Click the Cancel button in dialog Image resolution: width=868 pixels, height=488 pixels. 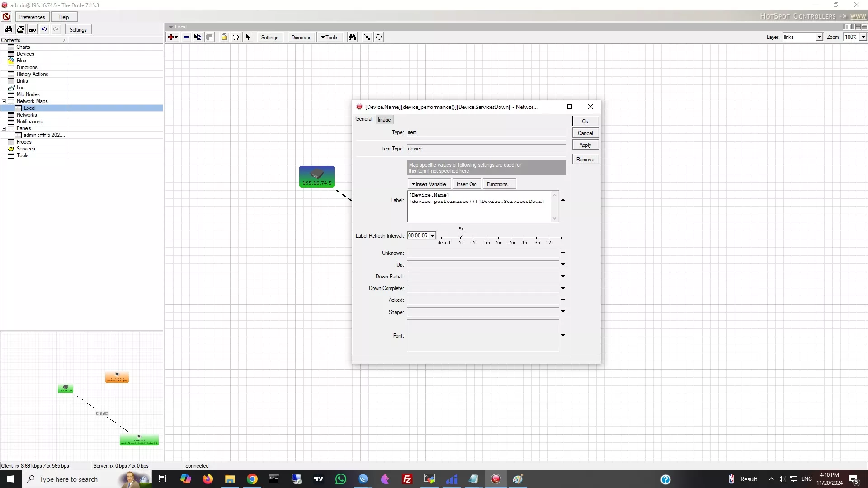(x=585, y=133)
